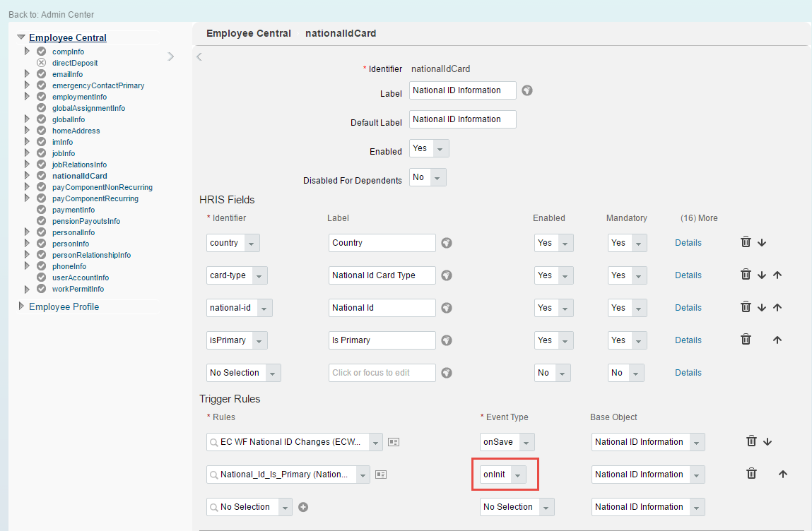
Task: Select homeAddress in the element tree
Action: 76,131
